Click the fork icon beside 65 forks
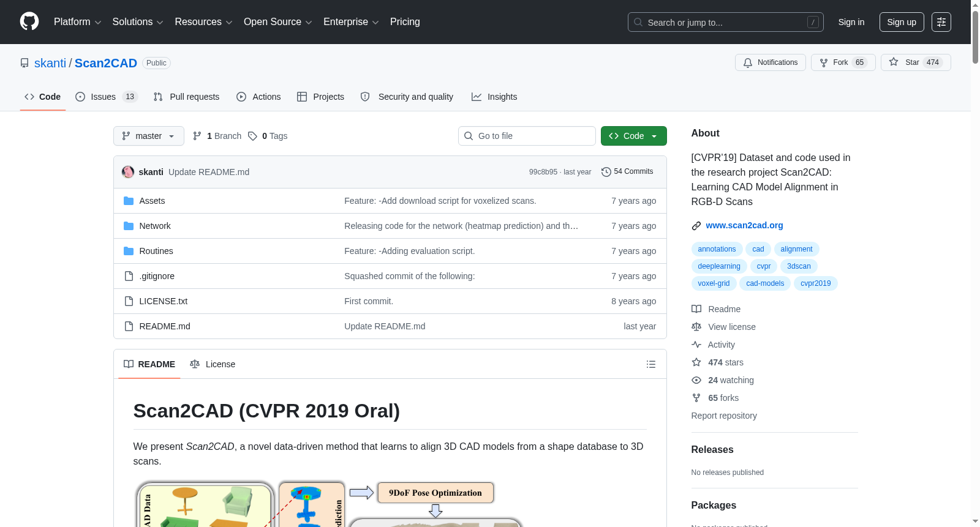The image size is (980, 527). tap(696, 398)
